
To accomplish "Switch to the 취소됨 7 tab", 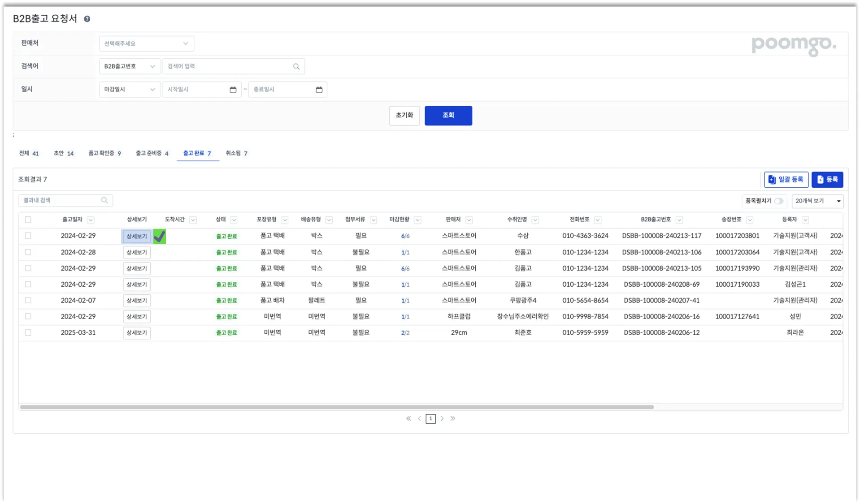I will point(236,153).
